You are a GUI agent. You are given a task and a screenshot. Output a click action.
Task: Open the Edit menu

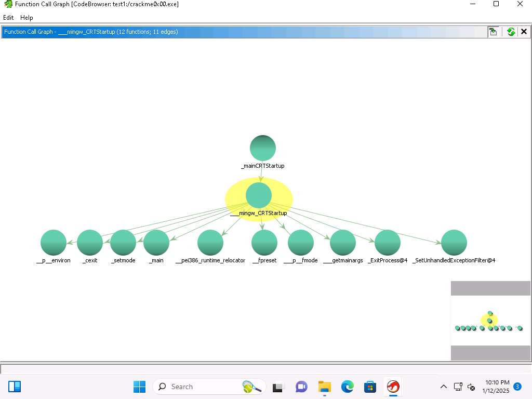pos(8,18)
